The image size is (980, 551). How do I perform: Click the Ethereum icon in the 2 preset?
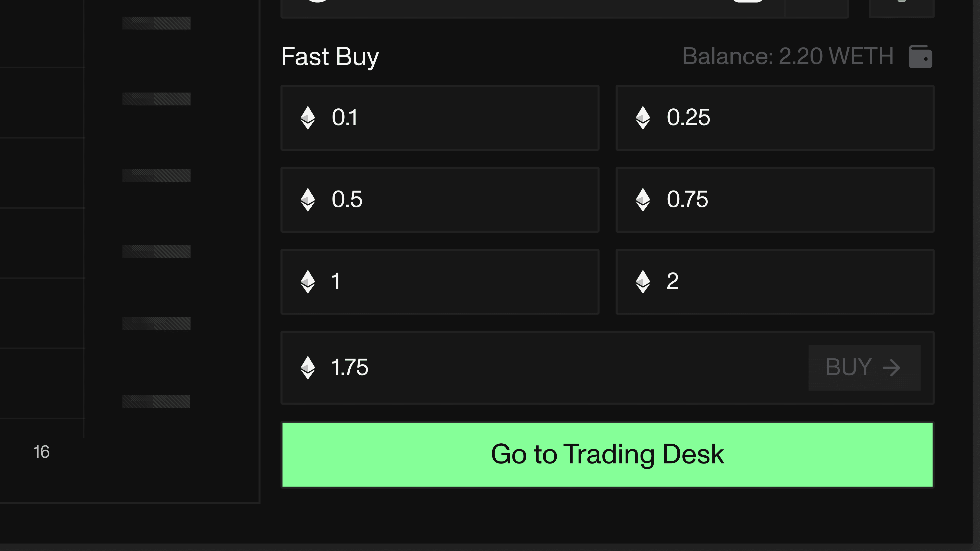coord(643,282)
